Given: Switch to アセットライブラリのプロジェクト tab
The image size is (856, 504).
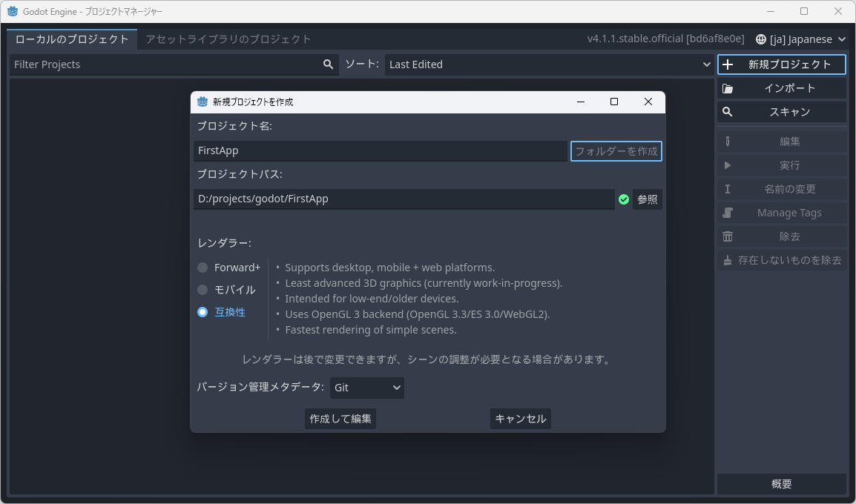Looking at the screenshot, I should pos(228,39).
